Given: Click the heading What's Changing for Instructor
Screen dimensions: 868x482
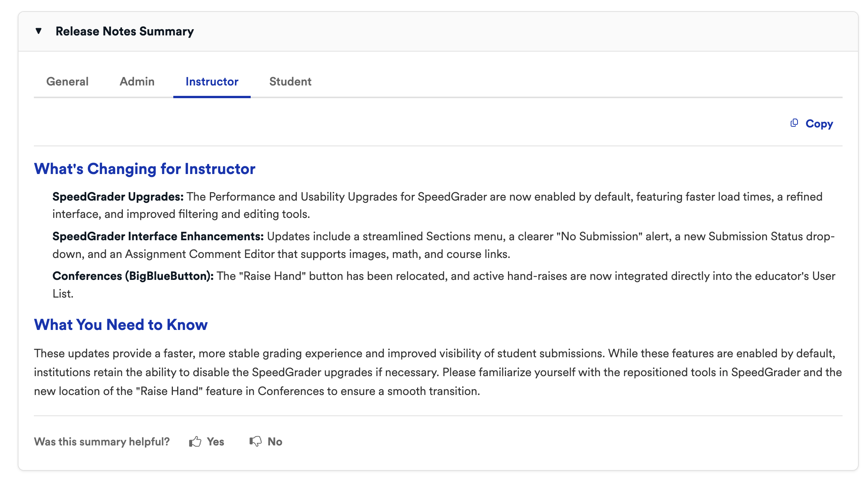Looking at the screenshot, I should [x=145, y=168].
